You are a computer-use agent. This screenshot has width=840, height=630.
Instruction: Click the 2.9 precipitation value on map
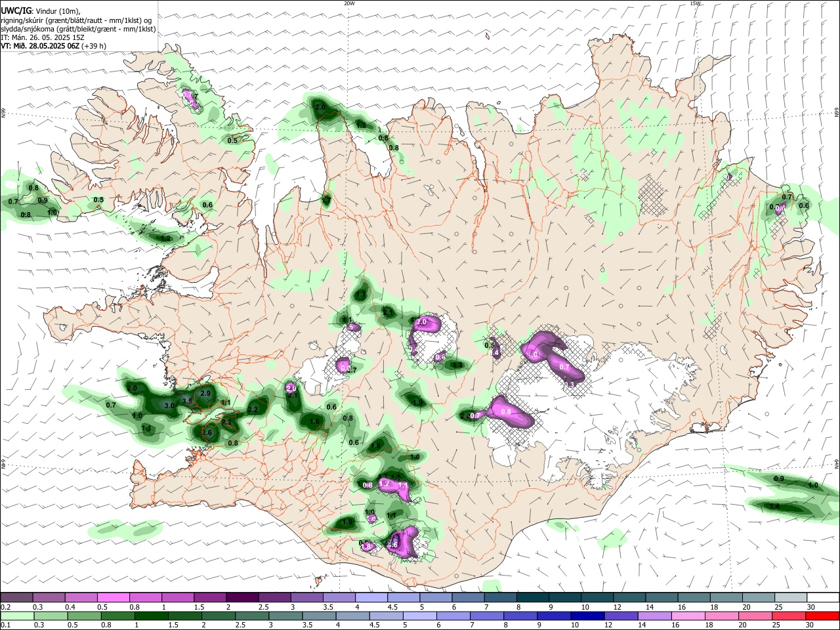pyautogui.click(x=205, y=393)
